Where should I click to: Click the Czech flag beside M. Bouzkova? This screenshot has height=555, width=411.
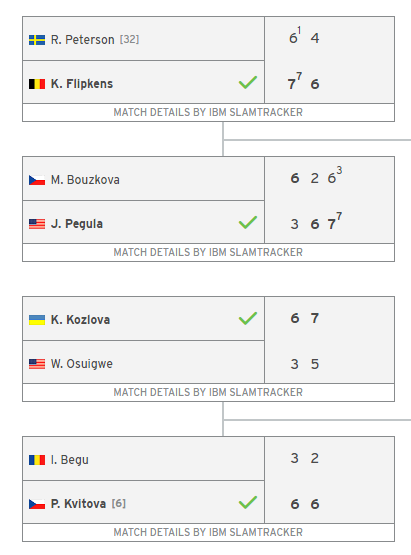point(37,180)
